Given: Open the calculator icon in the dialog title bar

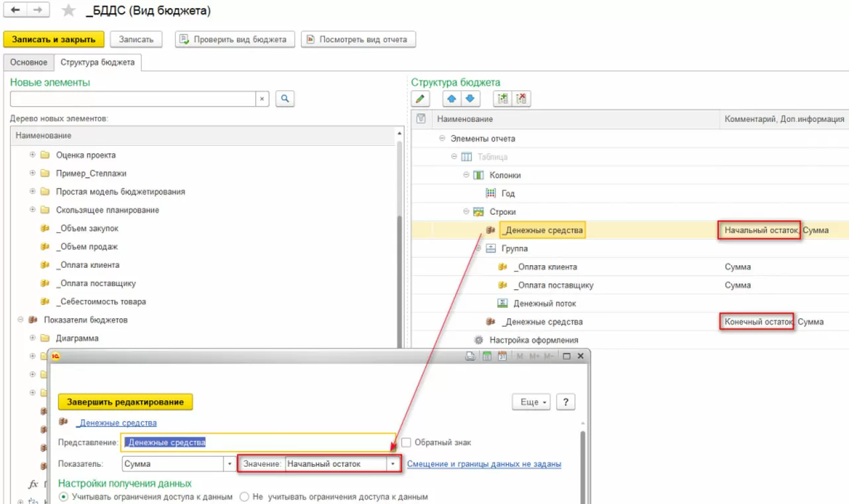Looking at the screenshot, I should pyautogui.click(x=488, y=356).
